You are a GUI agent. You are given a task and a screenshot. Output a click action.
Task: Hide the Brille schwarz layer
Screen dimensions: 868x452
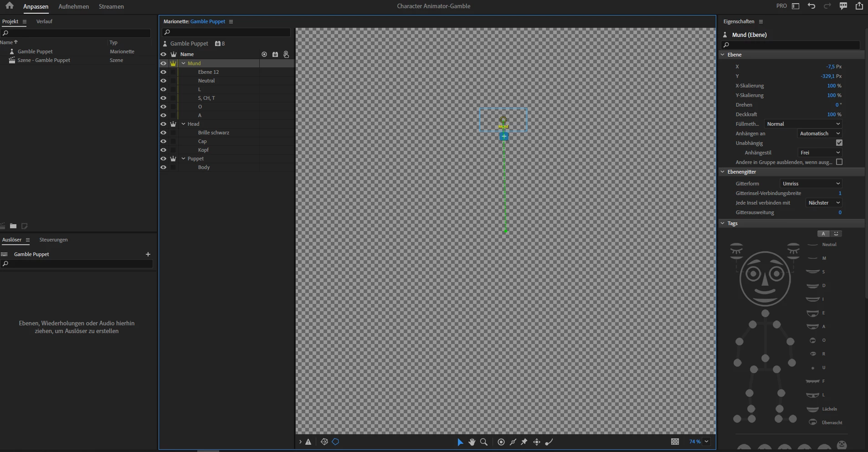[163, 133]
